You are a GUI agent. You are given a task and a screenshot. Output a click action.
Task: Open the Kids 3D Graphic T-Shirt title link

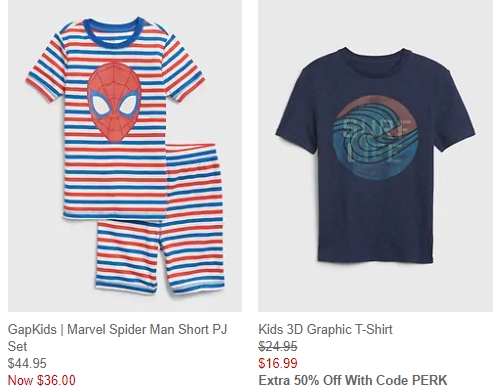pos(325,329)
